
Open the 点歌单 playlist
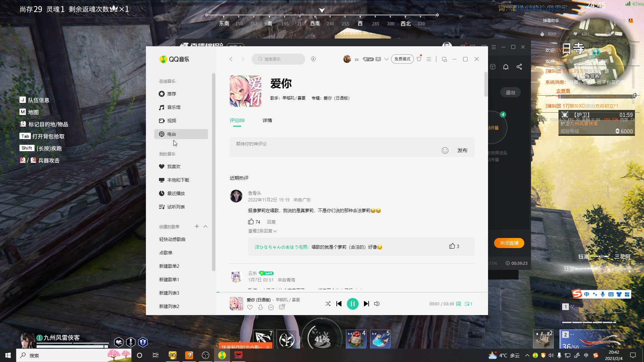pos(166,253)
